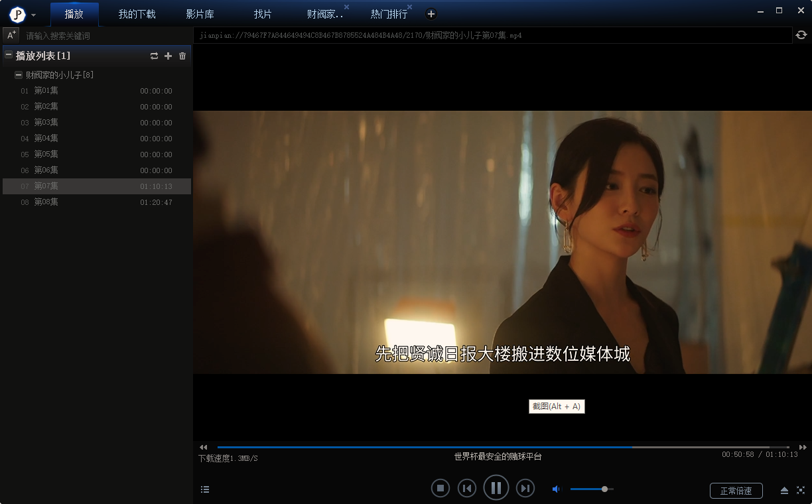This screenshot has height=504, width=812.
Task: Click the 00:50:58 / 01:10:13 time display
Action: [x=760, y=454]
